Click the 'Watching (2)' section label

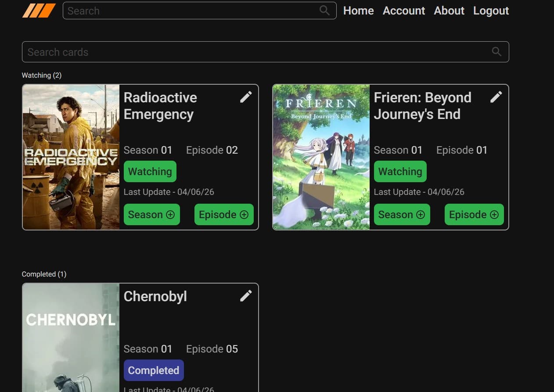(x=42, y=76)
